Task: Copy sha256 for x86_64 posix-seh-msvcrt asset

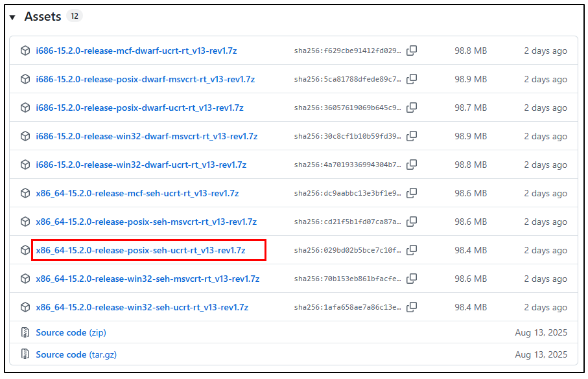Action: click(x=412, y=222)
